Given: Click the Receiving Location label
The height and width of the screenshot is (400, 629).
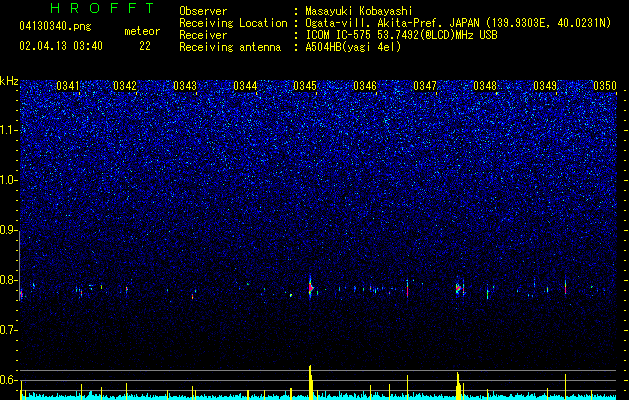Looking at the screenshot, I should [x=233, y=23].
